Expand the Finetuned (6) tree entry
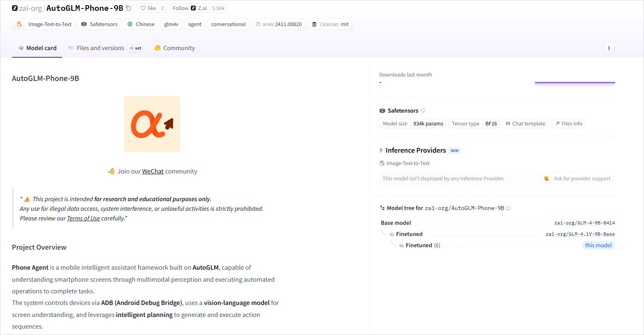 419,245
